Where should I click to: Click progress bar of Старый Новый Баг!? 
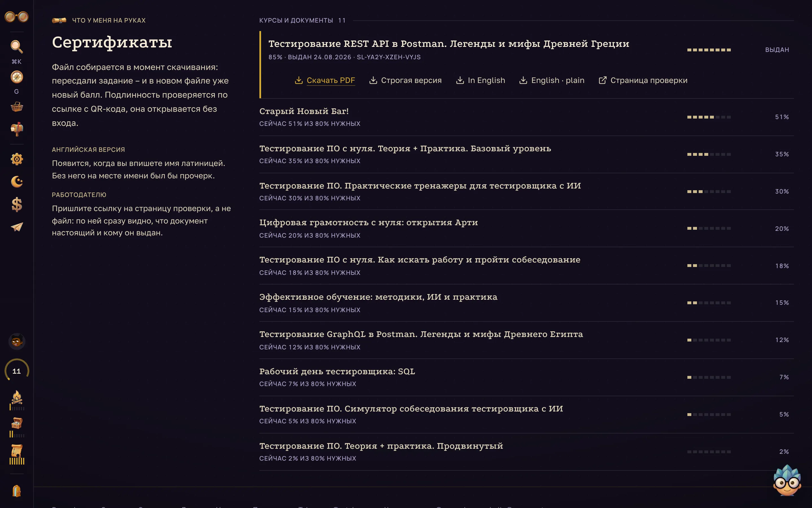coord(709,117)
